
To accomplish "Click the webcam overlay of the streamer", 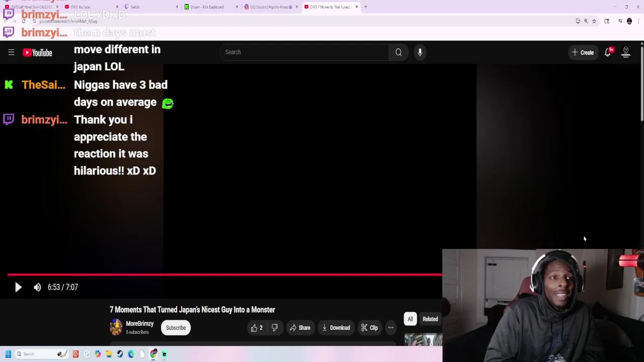I will coord(543,305).
